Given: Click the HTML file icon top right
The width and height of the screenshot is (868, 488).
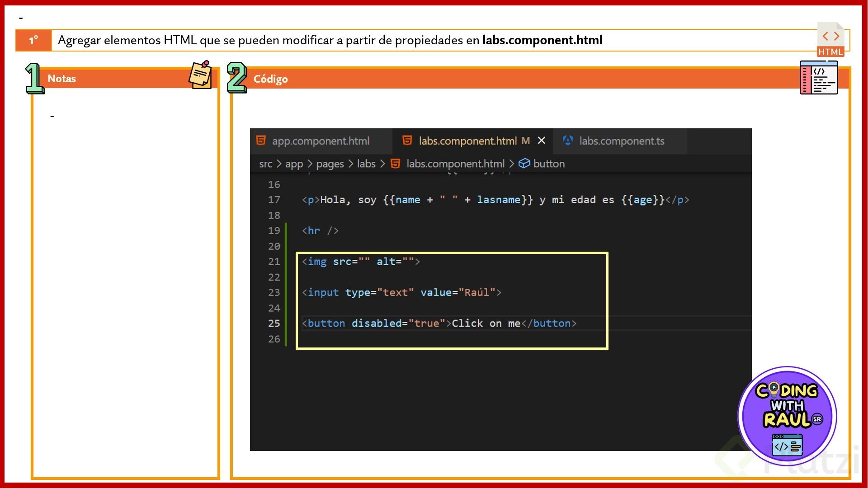Looking at the screenshot, I should point(830,40).
